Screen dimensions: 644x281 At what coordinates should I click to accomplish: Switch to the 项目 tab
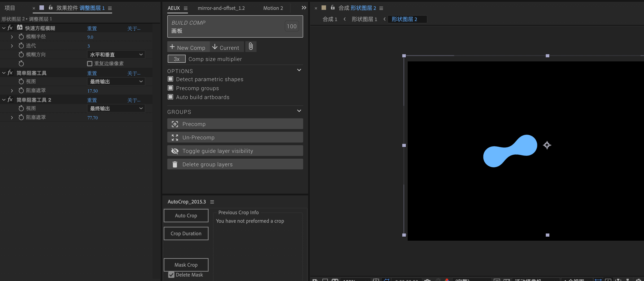tap(10, 8)
